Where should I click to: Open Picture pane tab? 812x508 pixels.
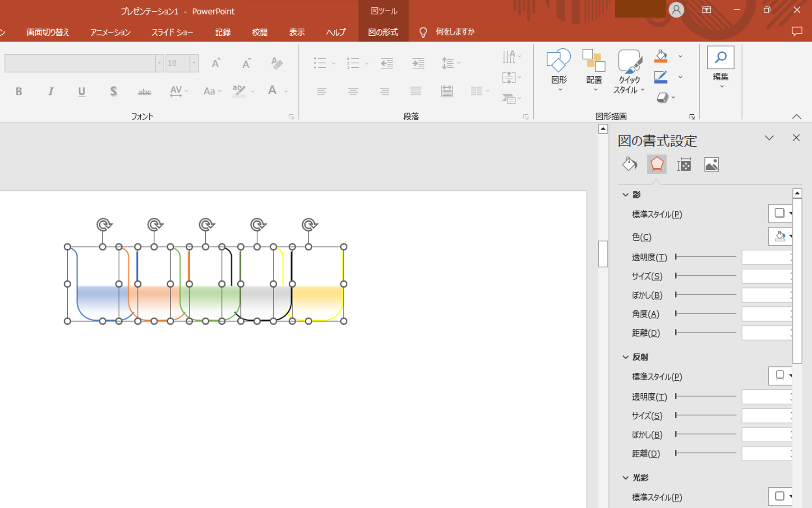click(711, 164)
